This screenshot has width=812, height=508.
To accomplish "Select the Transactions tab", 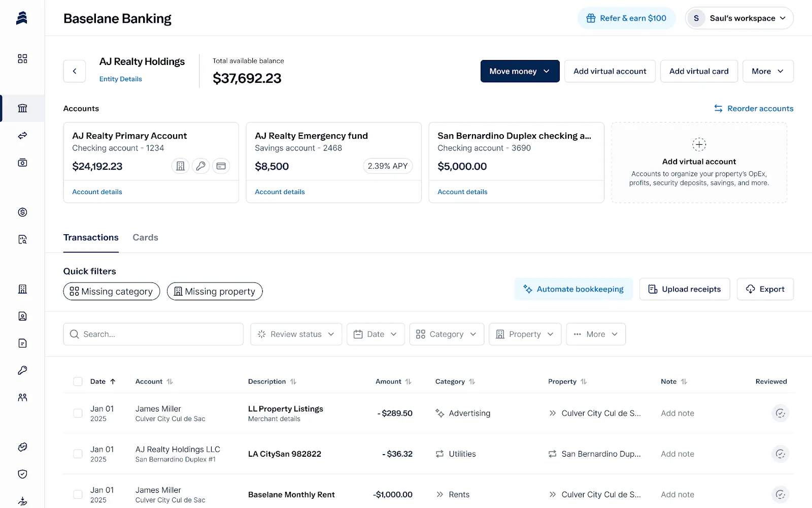I will click(91, 237).
